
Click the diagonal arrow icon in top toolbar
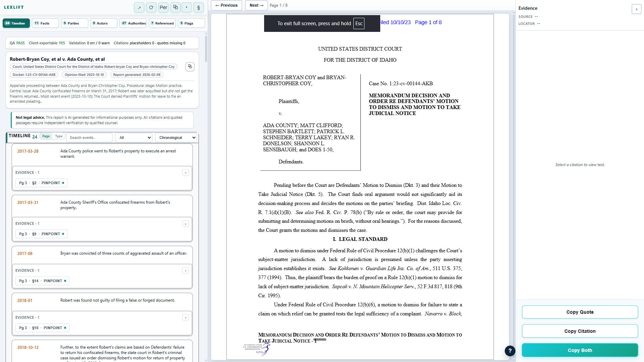pyautogui.click(x=139, y=7)
